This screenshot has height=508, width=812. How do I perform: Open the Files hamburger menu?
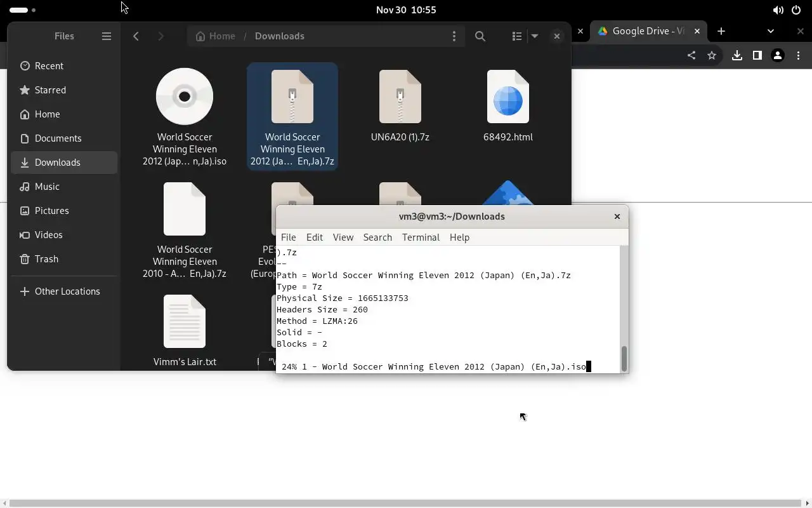(x=107, y=36)
